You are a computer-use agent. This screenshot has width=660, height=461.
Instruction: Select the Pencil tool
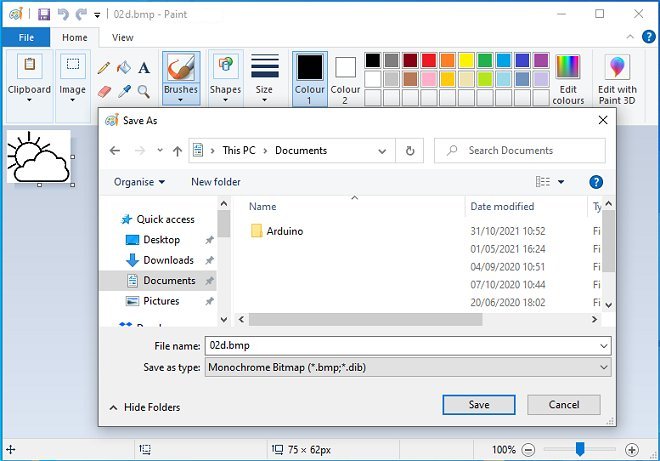(104, 68)
